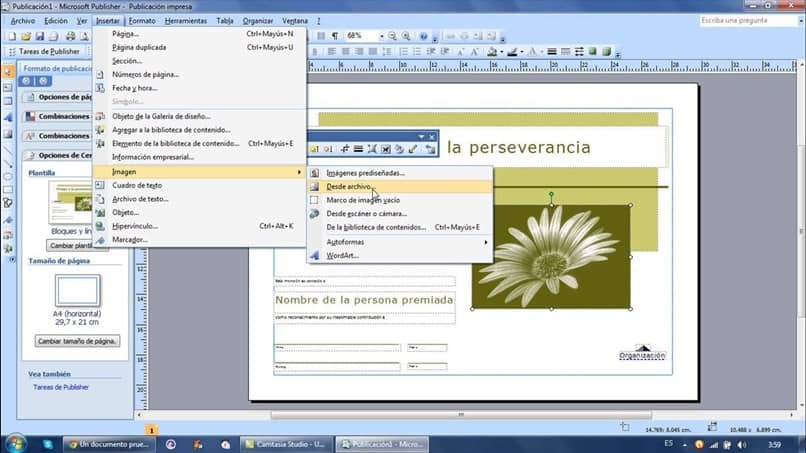Justify text in formatting toolbar
806x453 pixels.
point(373,51)
